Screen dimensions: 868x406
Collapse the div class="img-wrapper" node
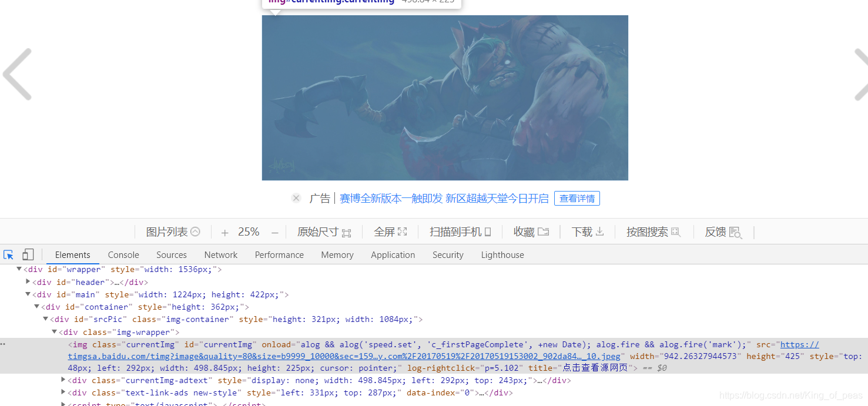point(54,332)
